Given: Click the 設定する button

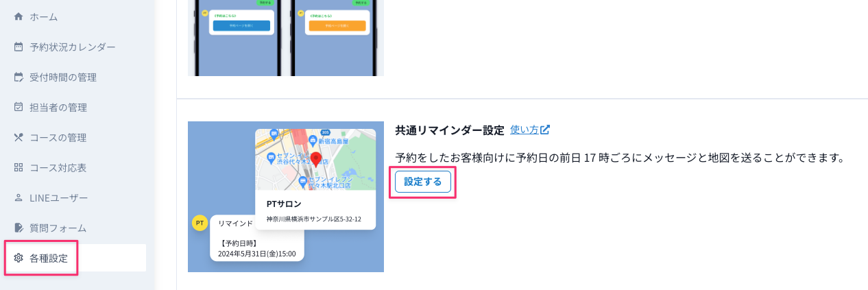Looking at the screenshot, I should [423, 182].
